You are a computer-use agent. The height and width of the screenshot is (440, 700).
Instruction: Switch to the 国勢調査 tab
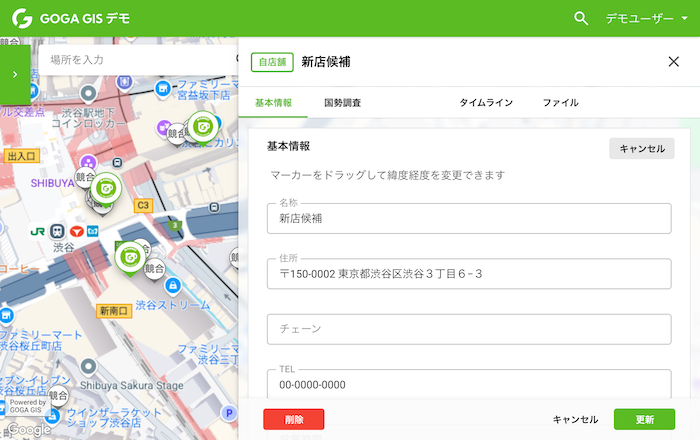[x=342, y=103]
